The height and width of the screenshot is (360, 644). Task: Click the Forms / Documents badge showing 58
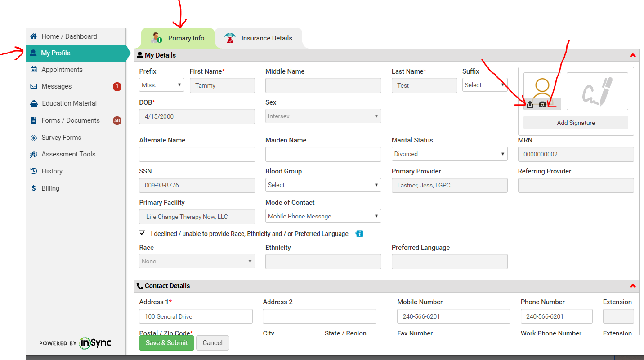[117, 120]
